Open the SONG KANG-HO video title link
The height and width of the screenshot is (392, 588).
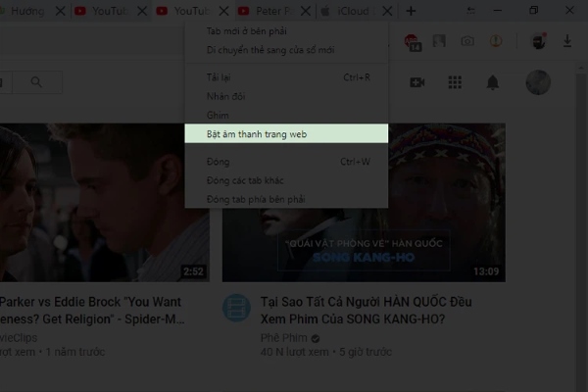click(366, 311)
